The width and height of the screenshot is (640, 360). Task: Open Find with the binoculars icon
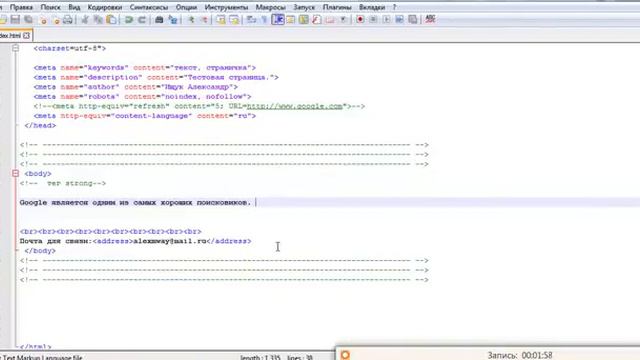pos(159,19)
